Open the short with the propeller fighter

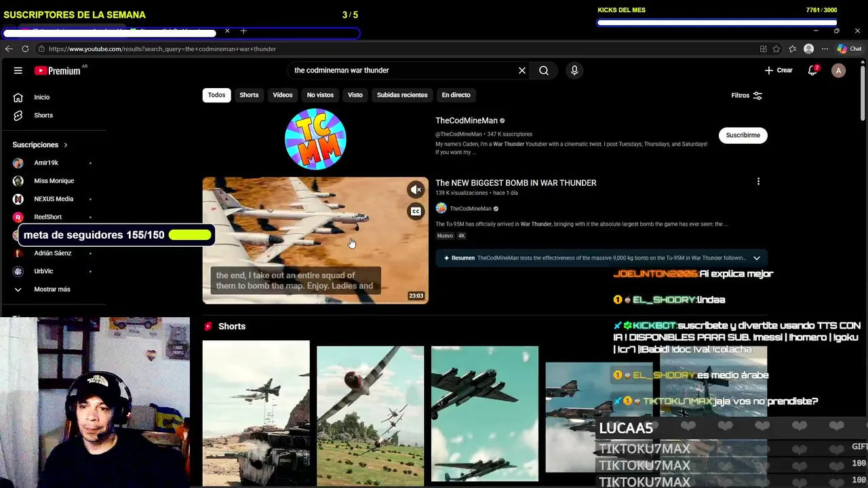pos(370,416)
